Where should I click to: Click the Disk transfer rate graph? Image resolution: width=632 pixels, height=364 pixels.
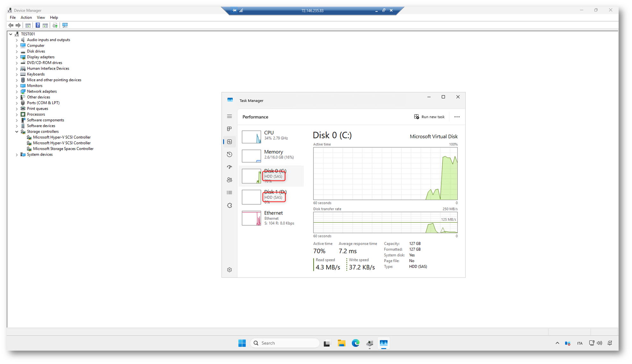click(x=385, y=222)
